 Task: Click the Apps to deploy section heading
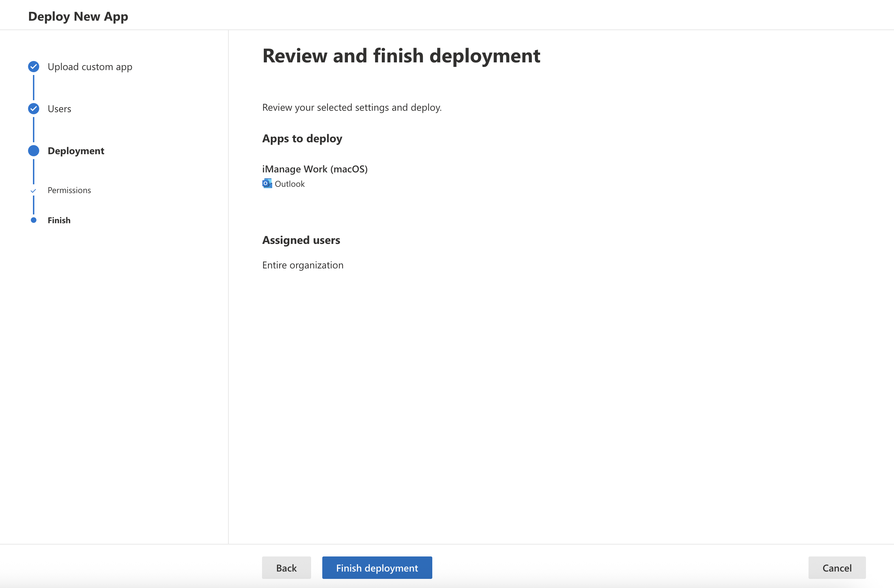(302, 138)
